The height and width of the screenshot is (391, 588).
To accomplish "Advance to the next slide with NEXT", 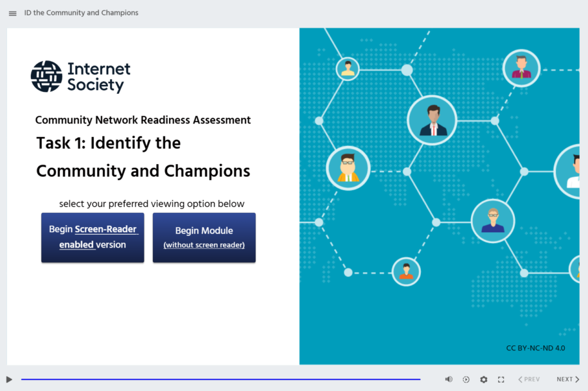I will (566, 379).
